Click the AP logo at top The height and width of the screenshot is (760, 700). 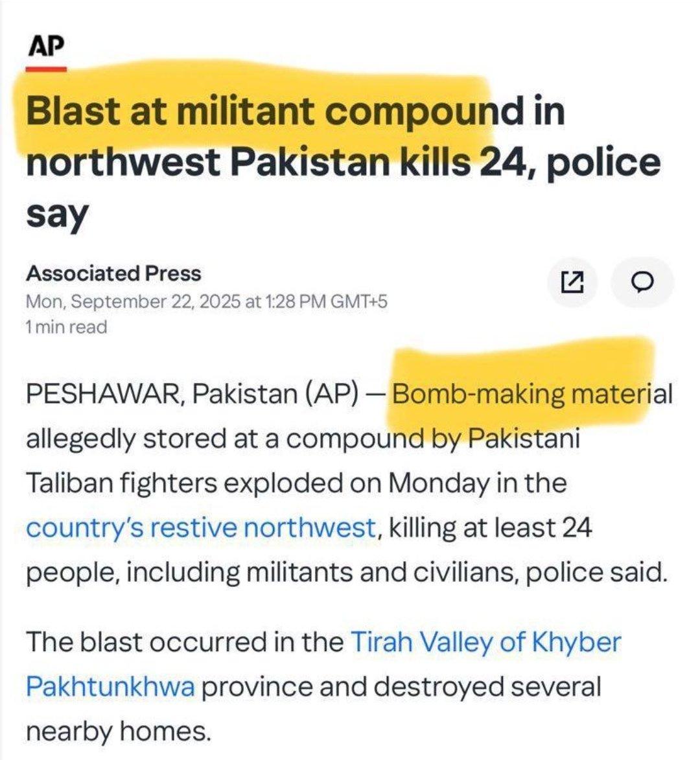(45, 46)
